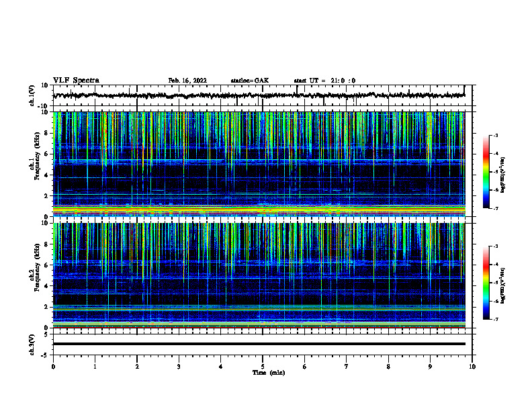
Task: Click the "8" kHz tick of ch.1 spectrogram
Action: (46, 133)
